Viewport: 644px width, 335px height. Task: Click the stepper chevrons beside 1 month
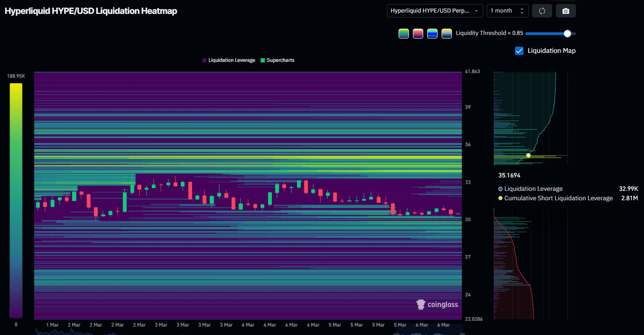point(522,10)
